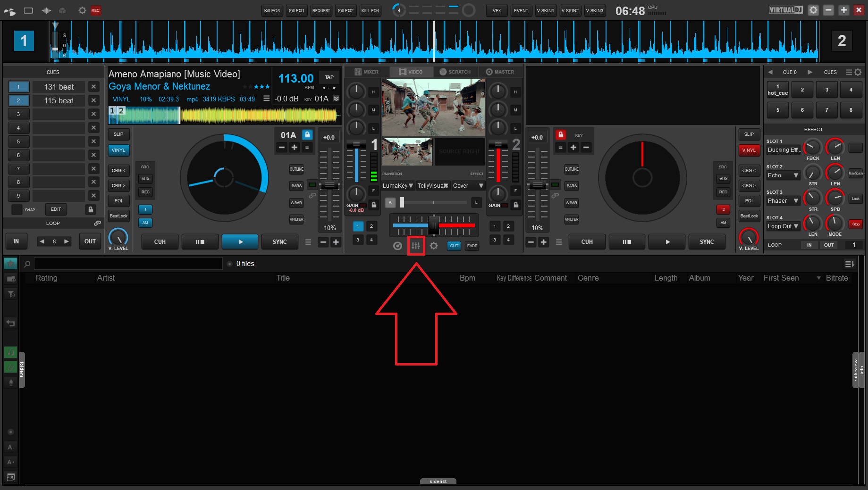Add a filter folder funnel icon
The width and height of the screenshot is (868, 490).
(10, 294)
